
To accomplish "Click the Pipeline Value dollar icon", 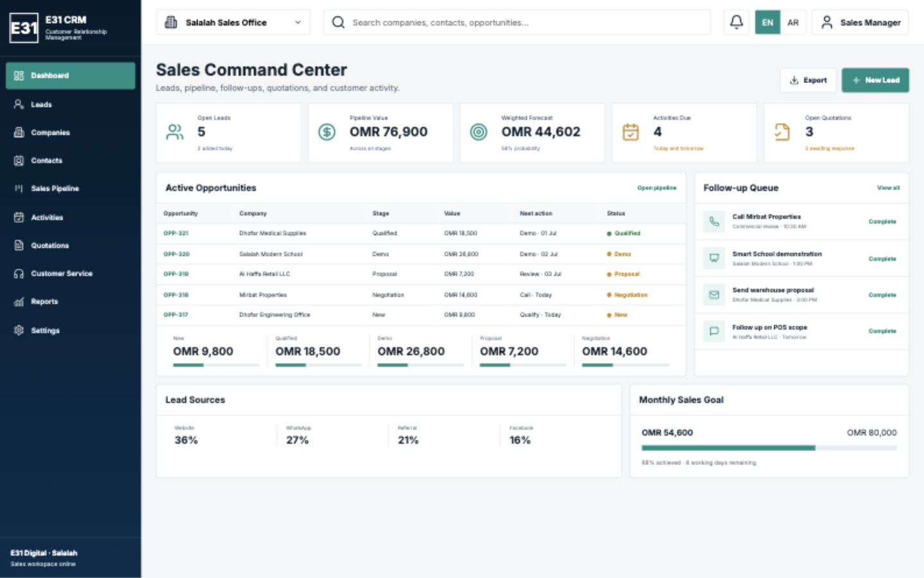I will coord(327,132).
